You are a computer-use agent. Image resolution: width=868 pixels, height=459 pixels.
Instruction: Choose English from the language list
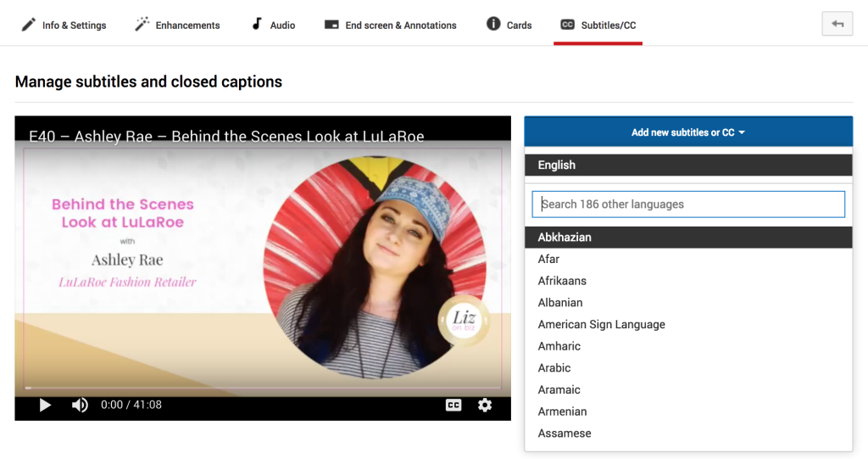coord(688,165)
